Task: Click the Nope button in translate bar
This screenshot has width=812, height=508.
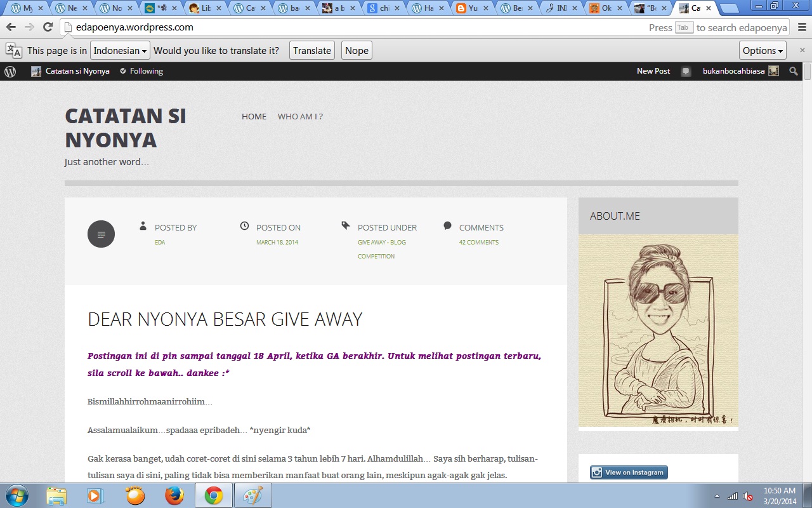Action: coord(357,51)
